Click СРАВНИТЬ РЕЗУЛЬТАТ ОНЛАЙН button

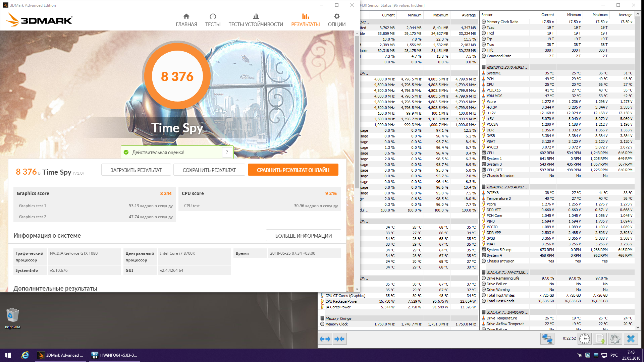(x=293, y=170)
